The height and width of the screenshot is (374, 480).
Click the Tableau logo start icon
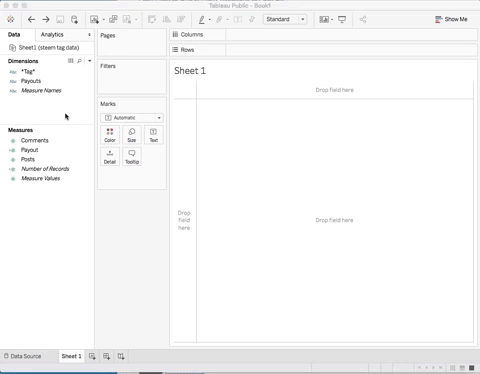point(11,19)
